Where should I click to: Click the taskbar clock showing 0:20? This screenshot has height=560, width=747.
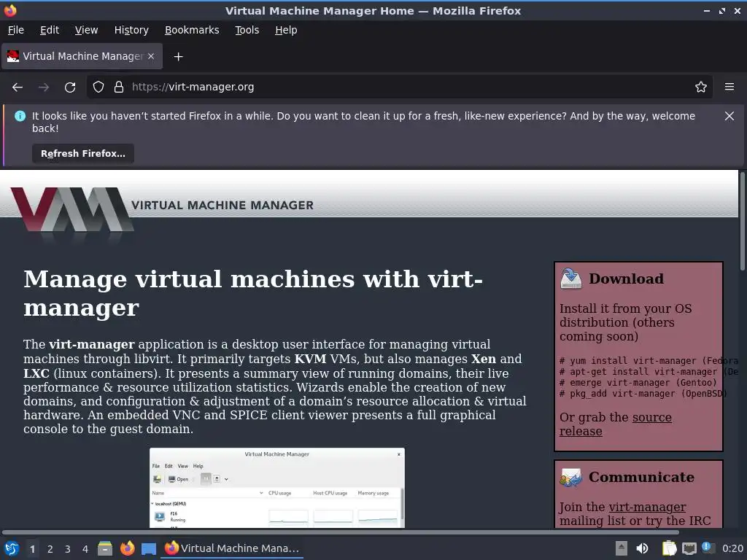point(732,548)
